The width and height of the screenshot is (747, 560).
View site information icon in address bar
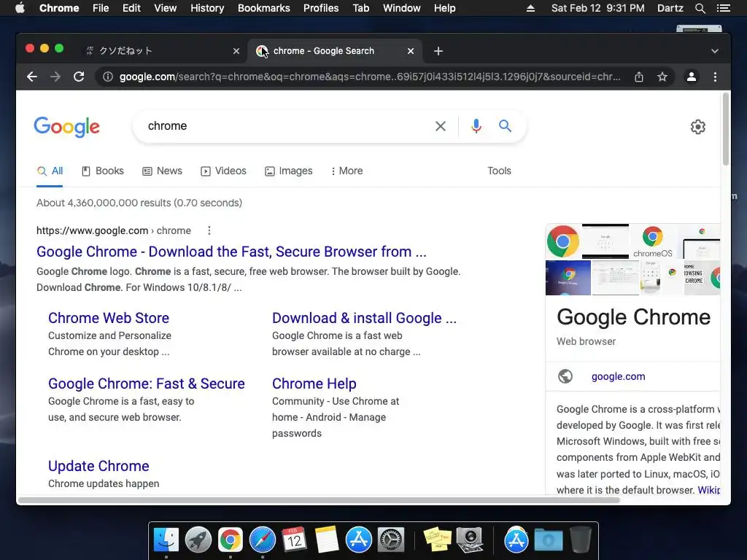[x=108, y=77]
